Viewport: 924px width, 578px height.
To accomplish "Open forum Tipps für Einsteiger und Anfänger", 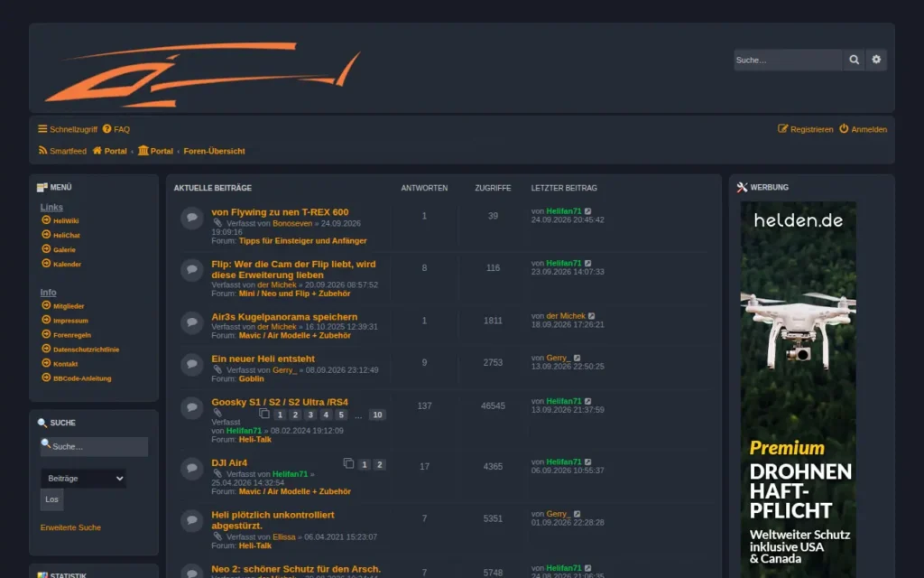I will pyautogui.click(x=303, y=240).
